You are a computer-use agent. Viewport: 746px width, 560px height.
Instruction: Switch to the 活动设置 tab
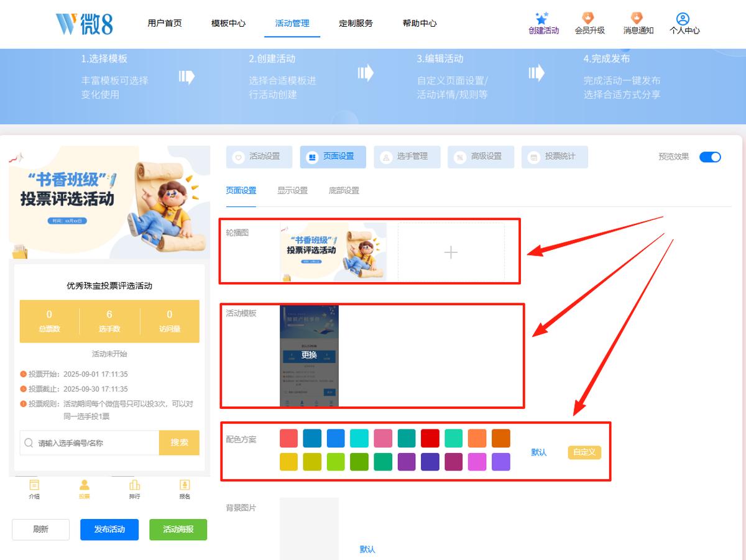click(x=259, y=157)
